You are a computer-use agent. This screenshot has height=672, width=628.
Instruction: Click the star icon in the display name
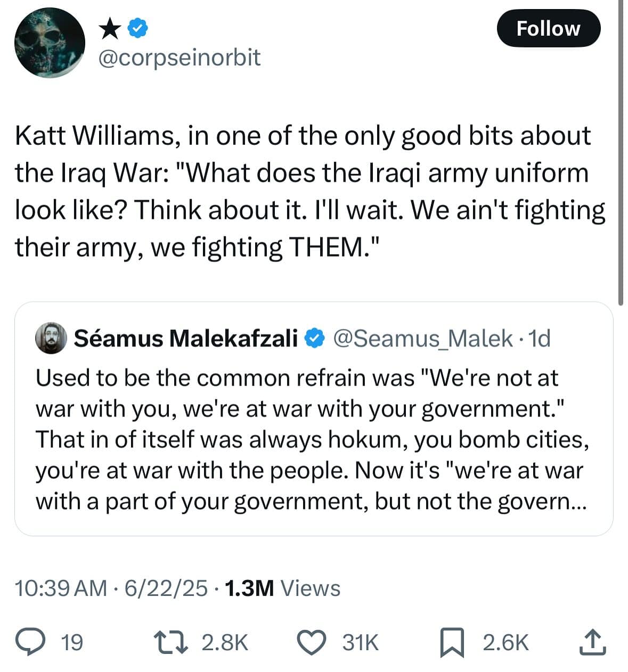[109, 29]
